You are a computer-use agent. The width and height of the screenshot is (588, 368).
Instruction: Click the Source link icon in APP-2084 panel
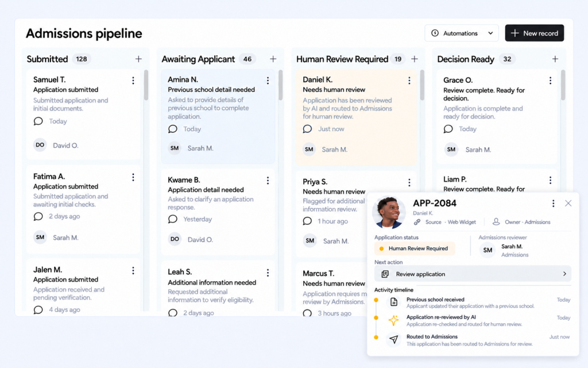point(417,222)
